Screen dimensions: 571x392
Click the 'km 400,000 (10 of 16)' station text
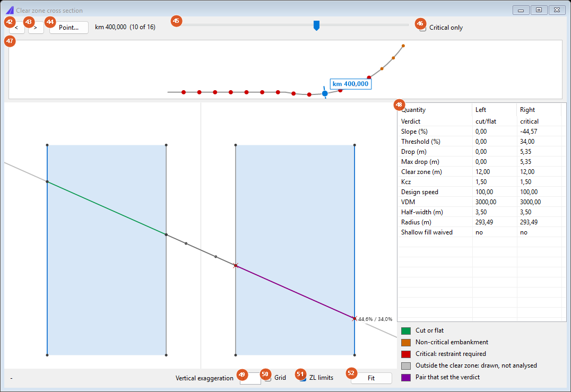[x=125, y=27]
